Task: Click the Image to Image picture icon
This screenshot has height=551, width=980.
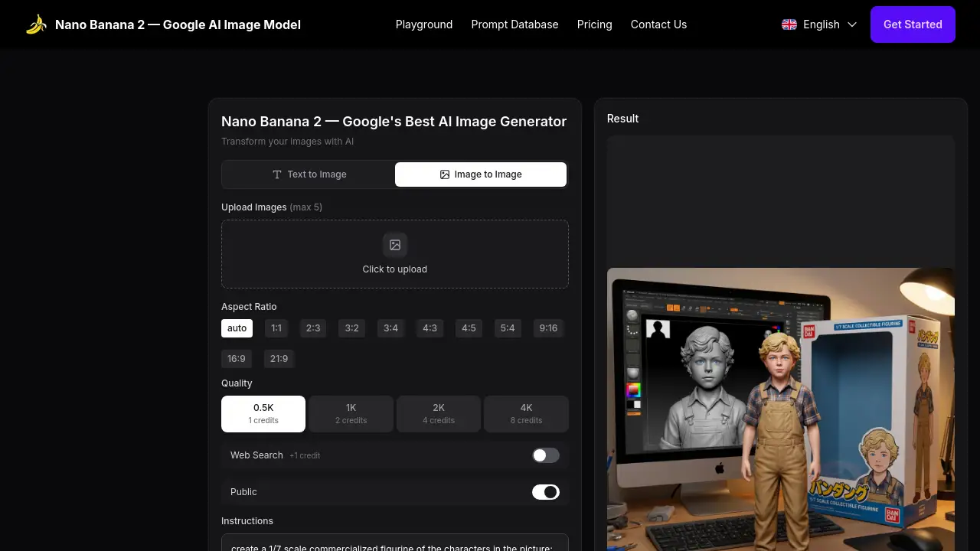Action: pos(445,174)
